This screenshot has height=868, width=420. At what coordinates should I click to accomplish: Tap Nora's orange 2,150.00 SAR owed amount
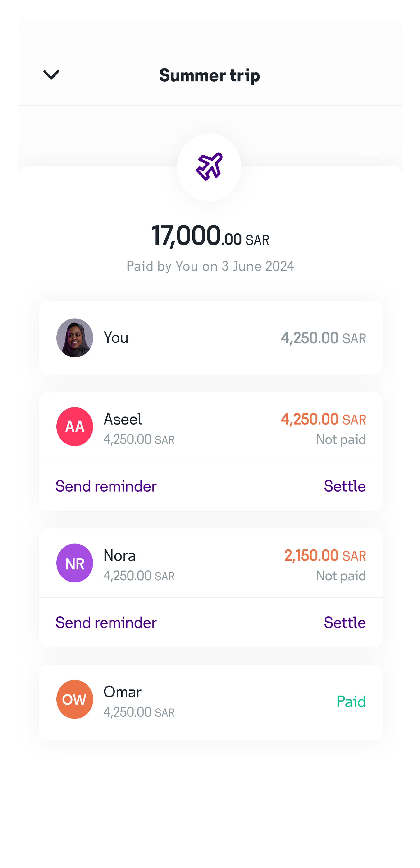point(325,555)
